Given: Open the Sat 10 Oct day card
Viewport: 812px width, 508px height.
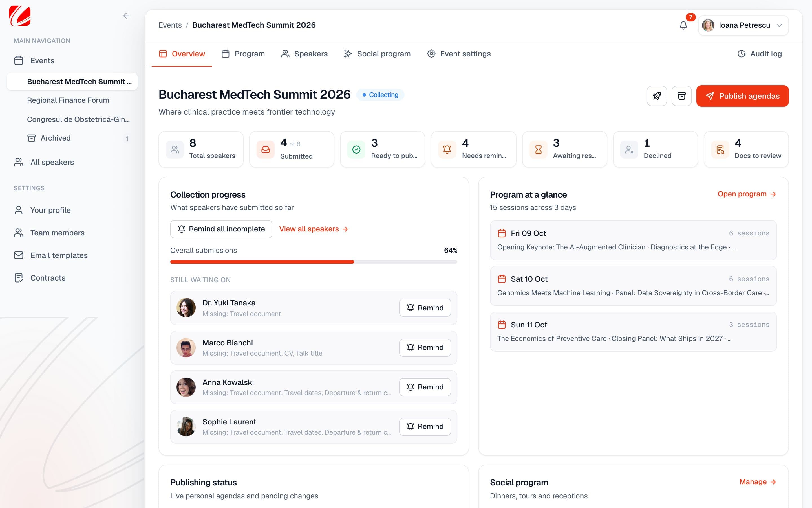Looking at the screenshot, I should tap(633, 286).
